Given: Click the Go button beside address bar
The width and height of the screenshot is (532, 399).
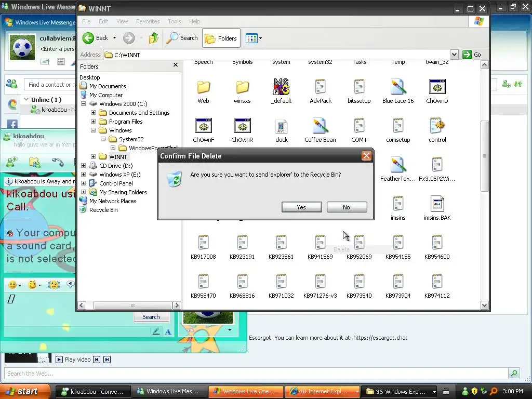Looking at the screenshot, I should click(x=472, y=55).
